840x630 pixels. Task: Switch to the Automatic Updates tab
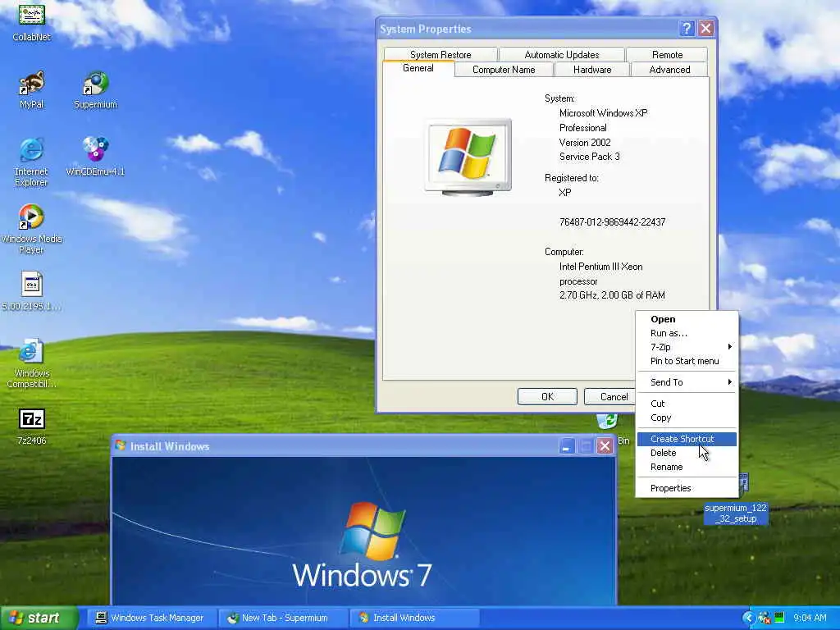point(561,55)
